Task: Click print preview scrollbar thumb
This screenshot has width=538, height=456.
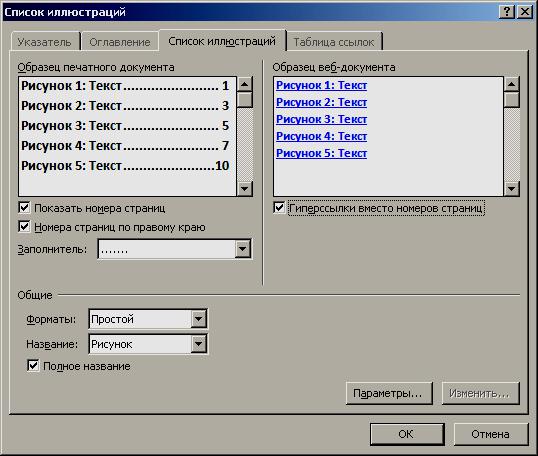Action: tap(245, 100)
